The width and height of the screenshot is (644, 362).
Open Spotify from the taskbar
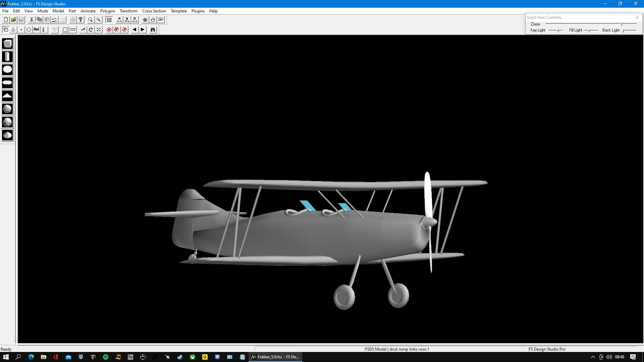(106, 357)
